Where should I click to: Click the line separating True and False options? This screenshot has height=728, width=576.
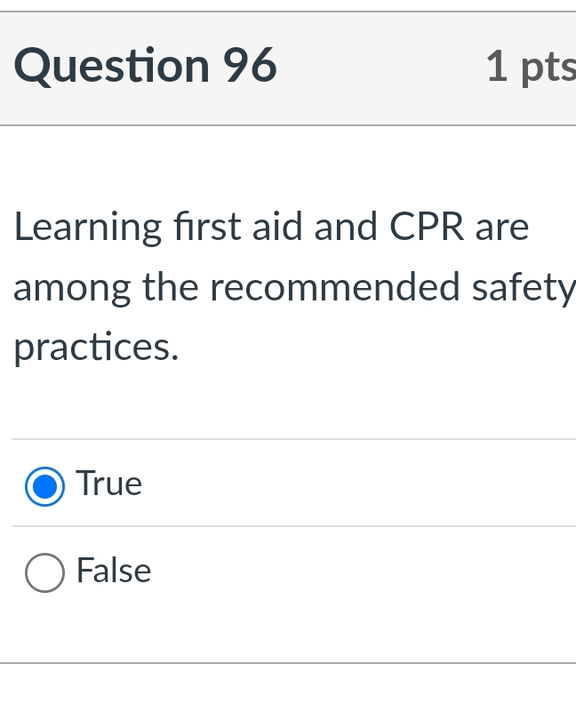(x=288, y=528)
